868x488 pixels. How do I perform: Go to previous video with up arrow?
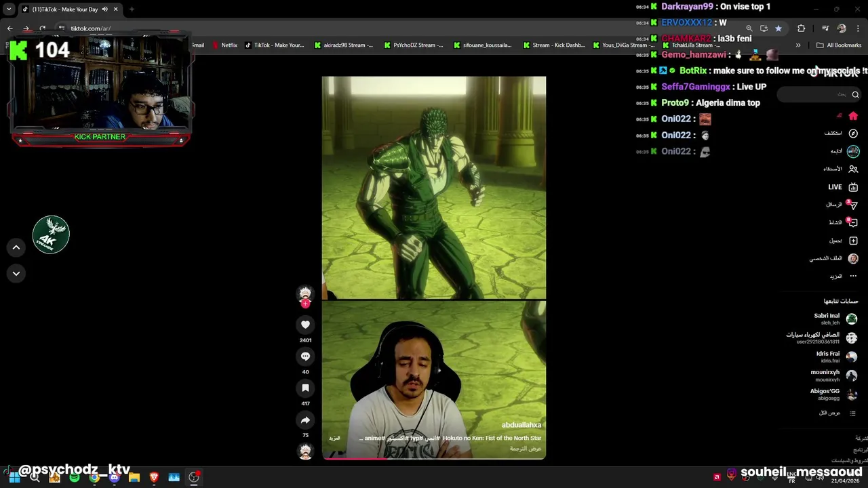(16, 247)
